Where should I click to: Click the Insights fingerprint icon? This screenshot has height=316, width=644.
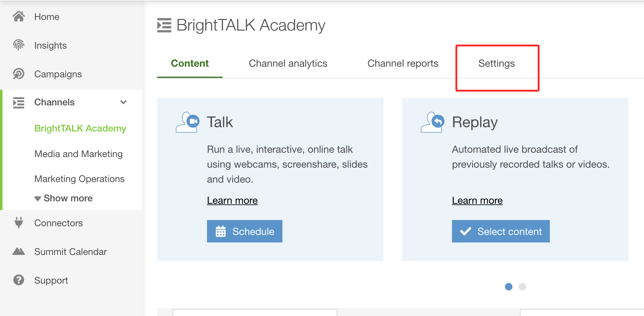click(x=19, y=45)
